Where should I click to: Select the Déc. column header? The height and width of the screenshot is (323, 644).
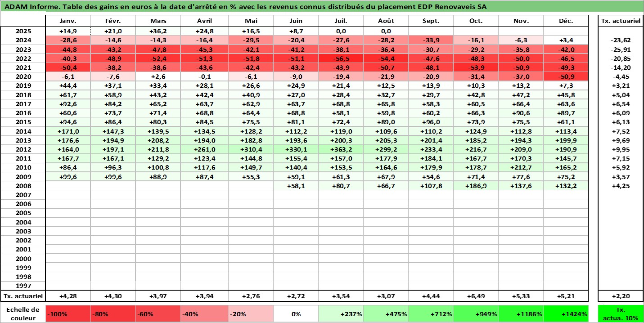(x=566, y=21)
